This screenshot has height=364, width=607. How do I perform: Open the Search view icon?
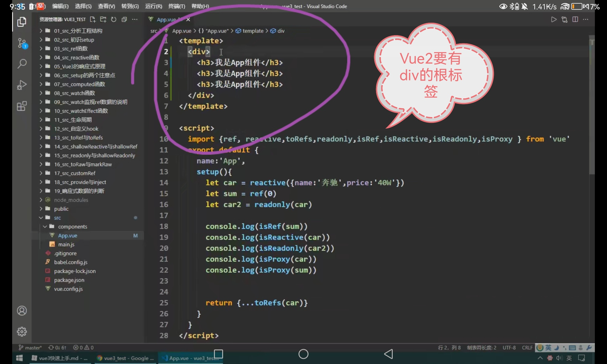click(22, 64)
